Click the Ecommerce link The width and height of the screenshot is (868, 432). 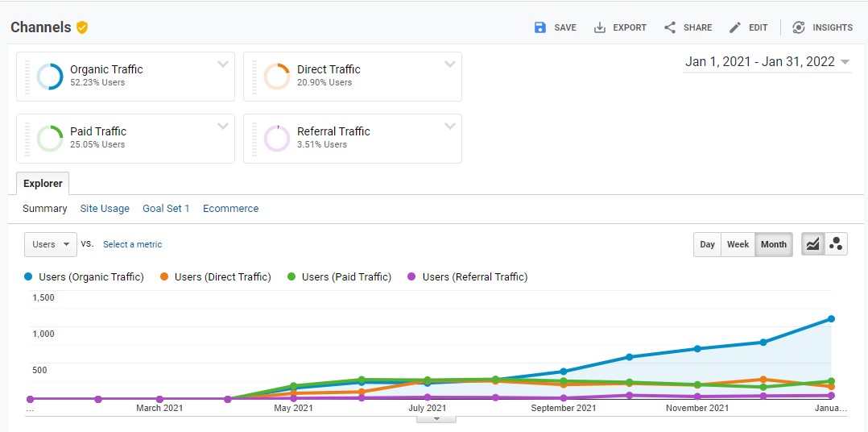point(230,208)
